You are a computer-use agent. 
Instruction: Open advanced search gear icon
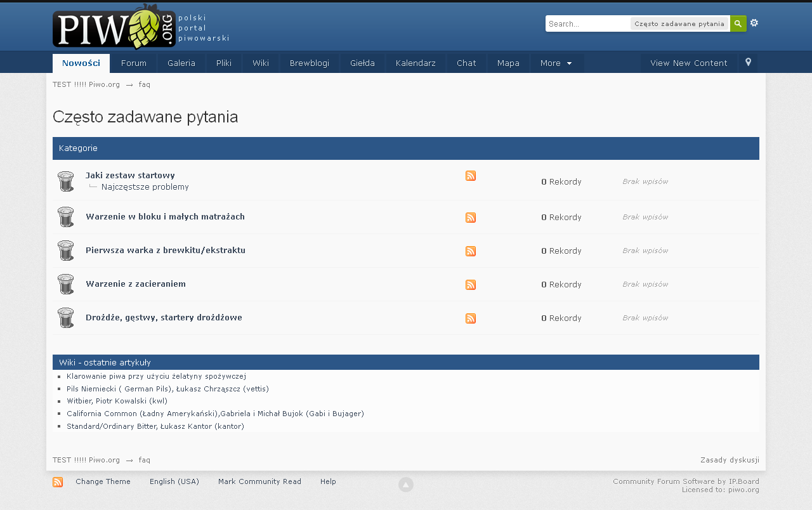pos(754,23)
